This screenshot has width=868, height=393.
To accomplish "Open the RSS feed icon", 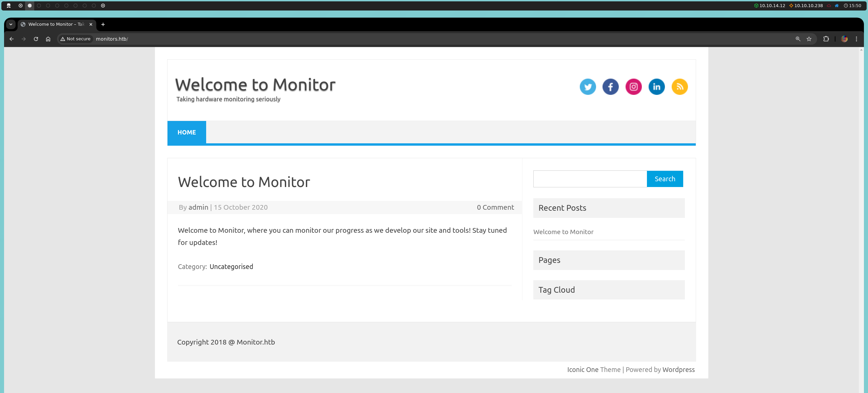I will 679,87.
